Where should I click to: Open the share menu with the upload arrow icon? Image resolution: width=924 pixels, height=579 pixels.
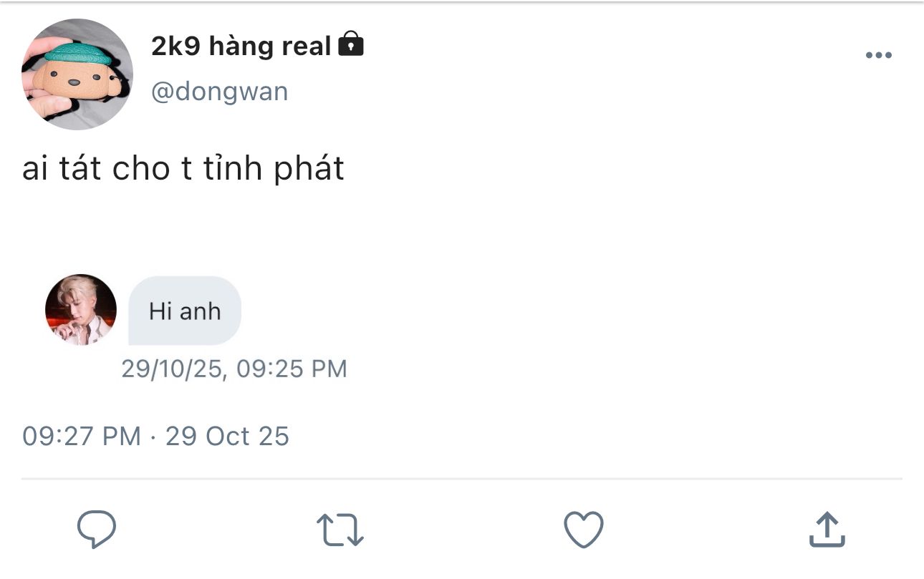pyautogui.click(x=827, y=530)
